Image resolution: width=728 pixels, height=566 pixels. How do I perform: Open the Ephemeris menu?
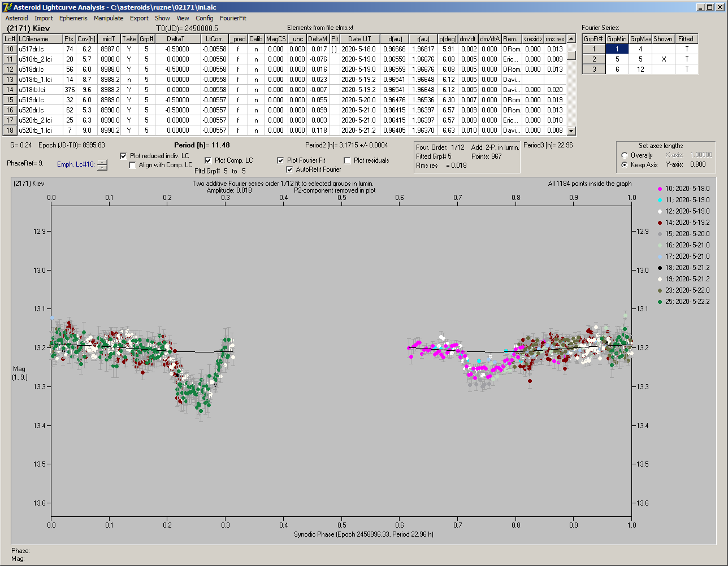coord(73,18)
